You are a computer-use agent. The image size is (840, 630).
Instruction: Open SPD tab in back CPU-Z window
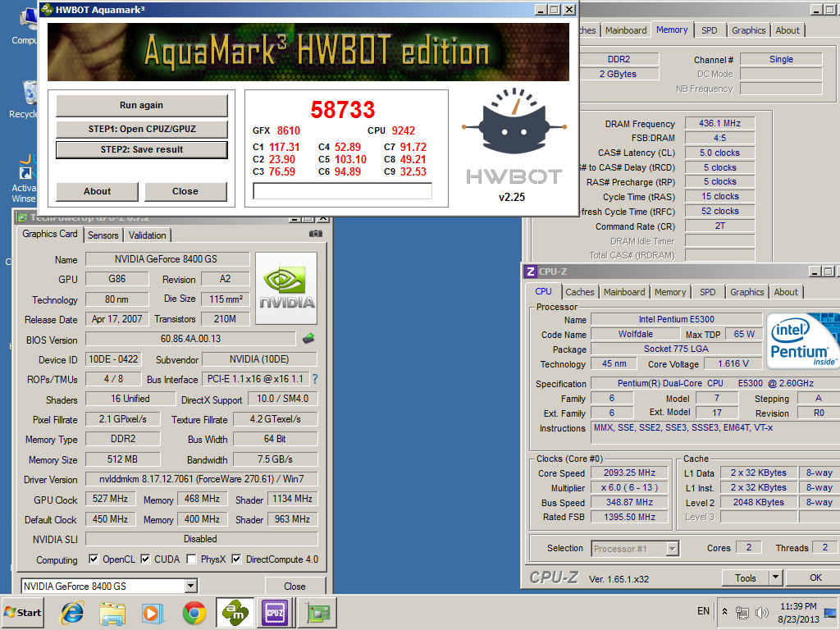(x=710, y=30)
